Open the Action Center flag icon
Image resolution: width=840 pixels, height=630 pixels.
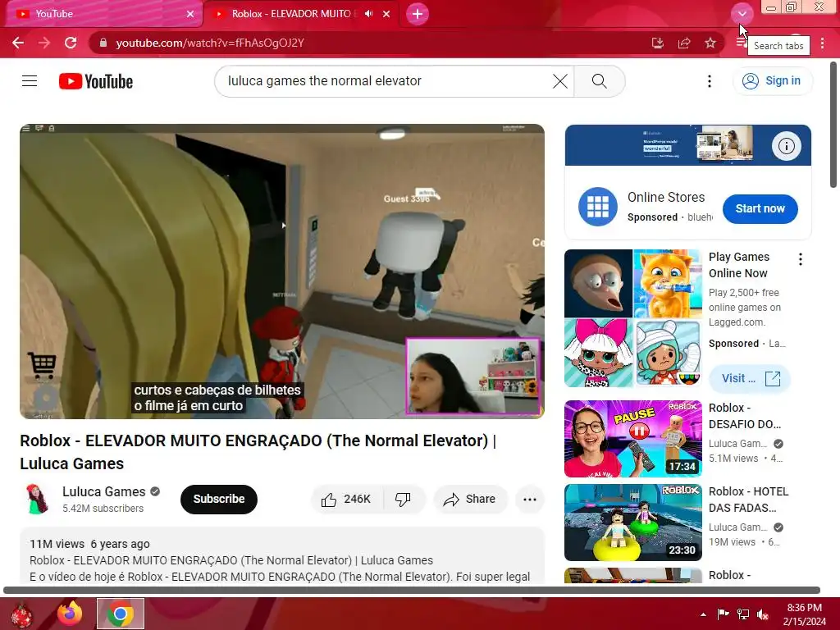pyautogui.click(x=723, y=614)
